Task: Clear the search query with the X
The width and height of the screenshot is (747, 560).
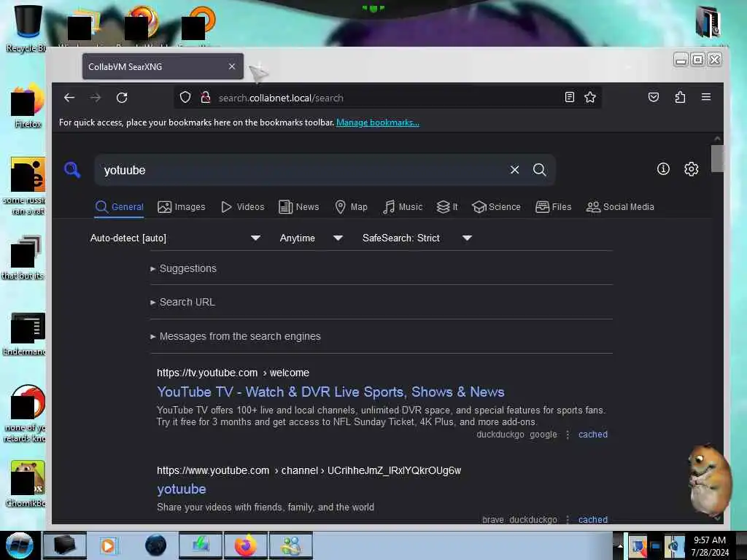Action: tap(514, 170)
